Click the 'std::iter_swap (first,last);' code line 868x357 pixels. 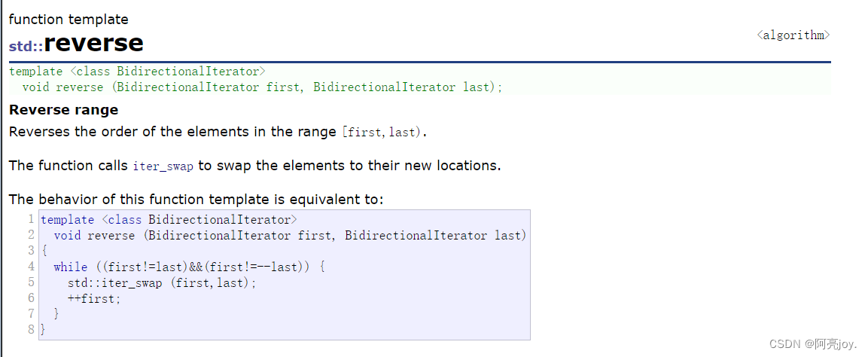pyautogui.click(x=162, y=282)
